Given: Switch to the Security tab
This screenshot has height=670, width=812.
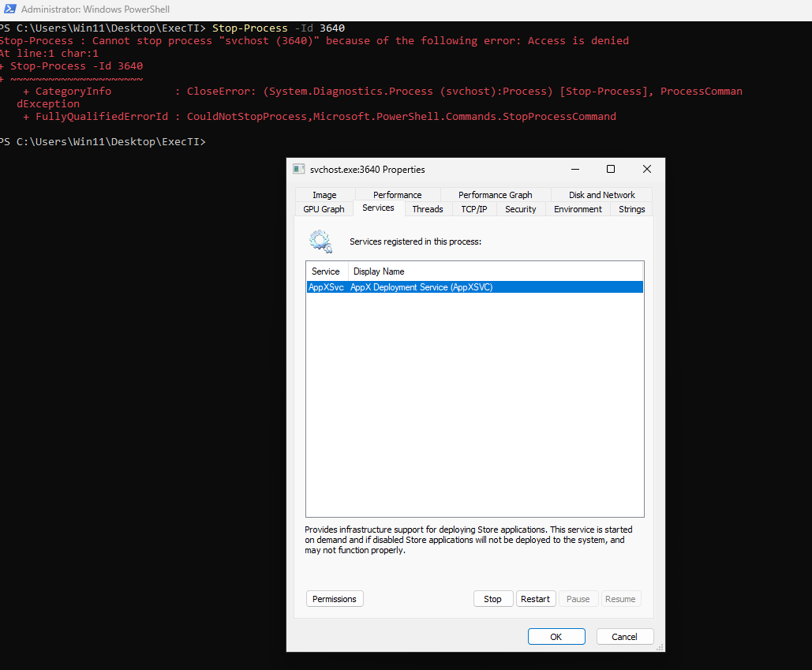Looking at the screenshot, I should pyautogui.click(x=520, y=209).
